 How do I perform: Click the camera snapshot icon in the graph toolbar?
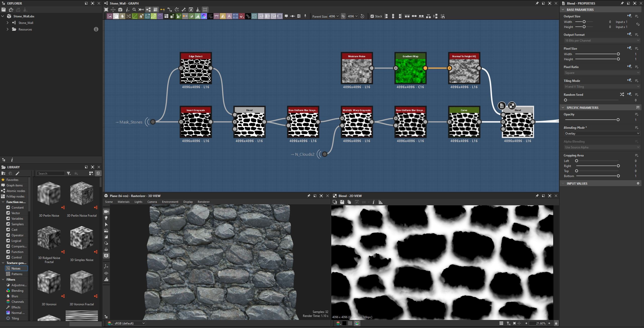[x=120, y=10]
